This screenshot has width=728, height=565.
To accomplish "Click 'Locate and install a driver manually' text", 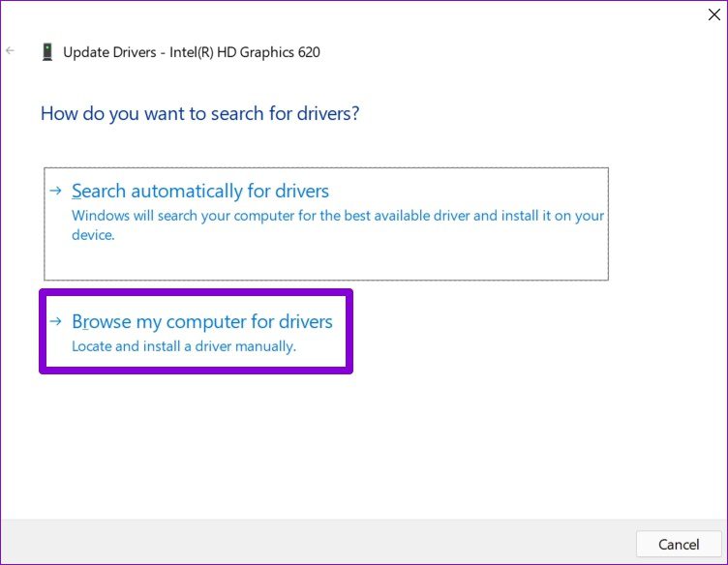I will [184, 345].
